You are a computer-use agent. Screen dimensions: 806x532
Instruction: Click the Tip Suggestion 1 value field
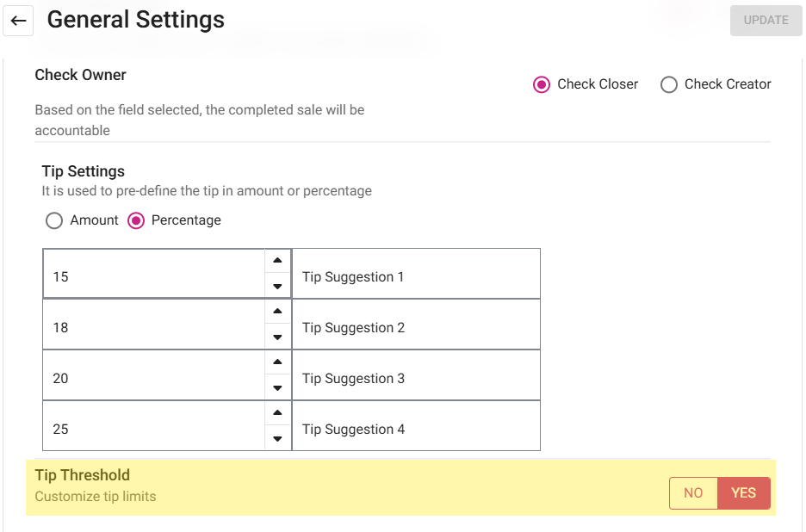click(153, 277)
